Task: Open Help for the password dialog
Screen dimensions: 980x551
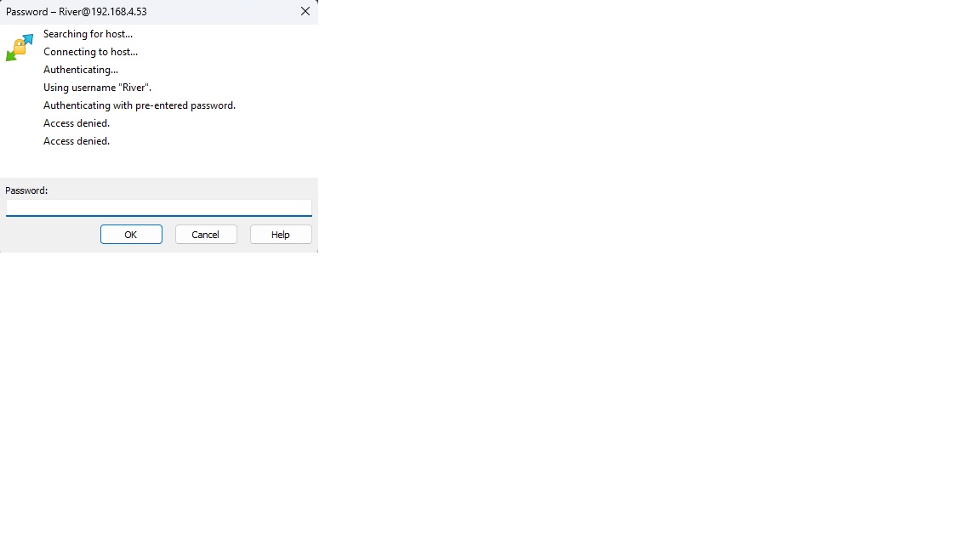Action: [x=281, y=235]
